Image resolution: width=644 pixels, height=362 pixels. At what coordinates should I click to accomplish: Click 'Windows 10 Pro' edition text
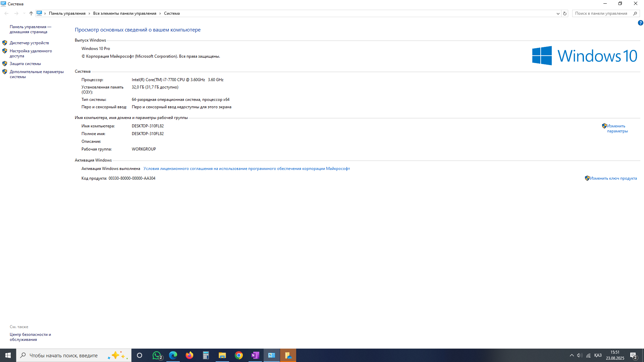(x=96, y=49)
